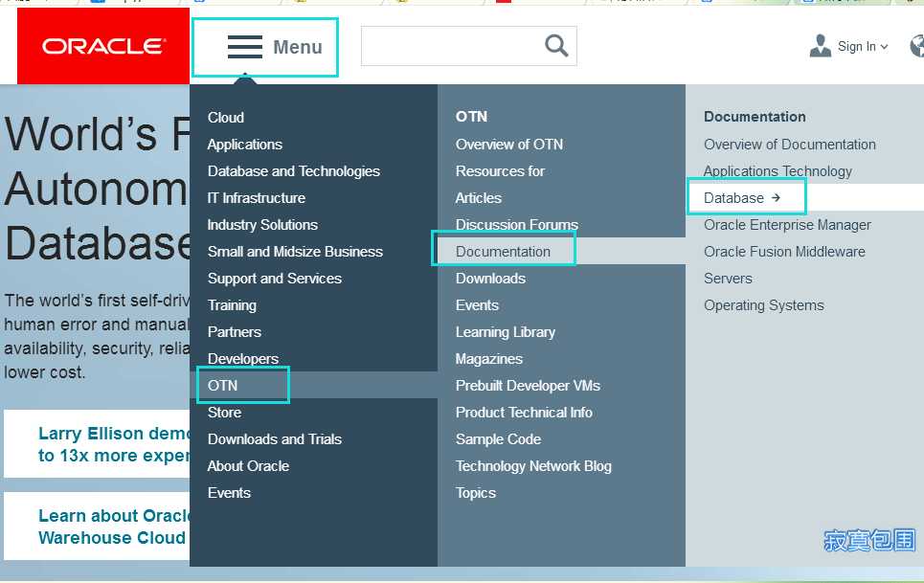Click the highlighted Database documentation link
This screenshot has height=583, width=924.
point(733,198)
